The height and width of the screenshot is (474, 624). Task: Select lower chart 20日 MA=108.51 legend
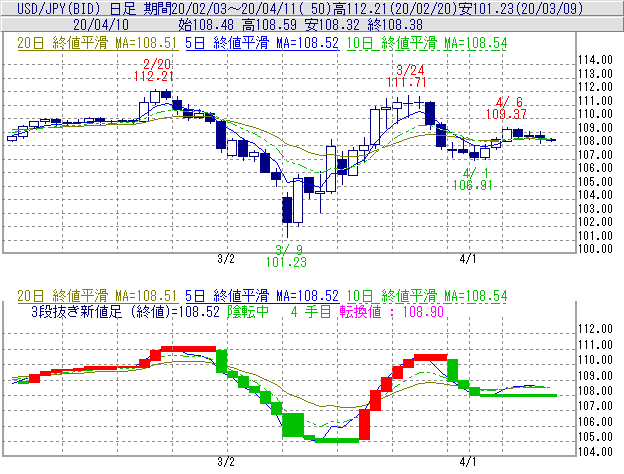point(97,296)
